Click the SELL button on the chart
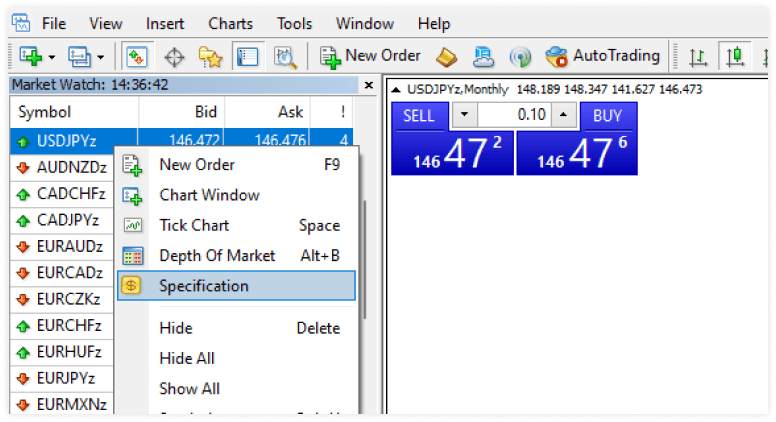This screenshot has width=776, height=422. click(418, 115)
